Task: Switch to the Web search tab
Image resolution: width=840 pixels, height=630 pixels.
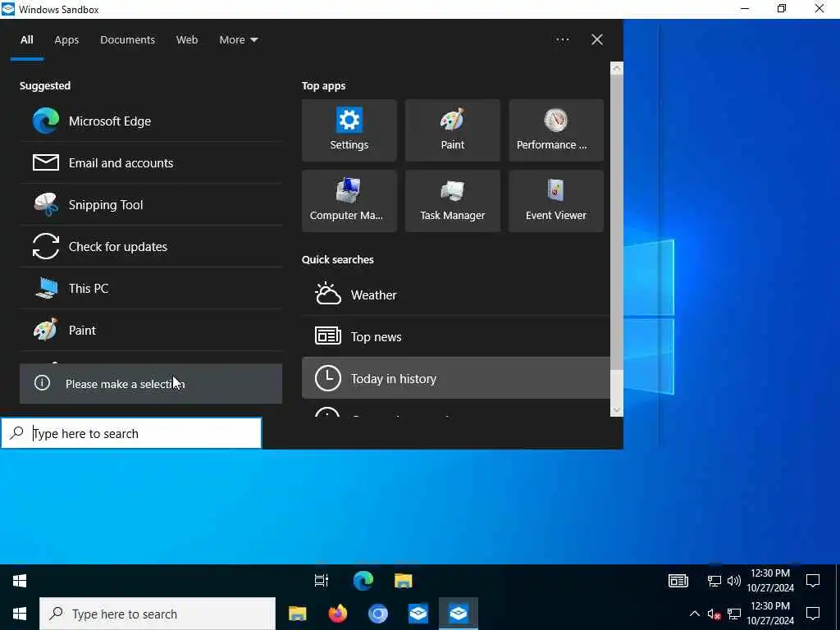Action: tap(187, 39)
